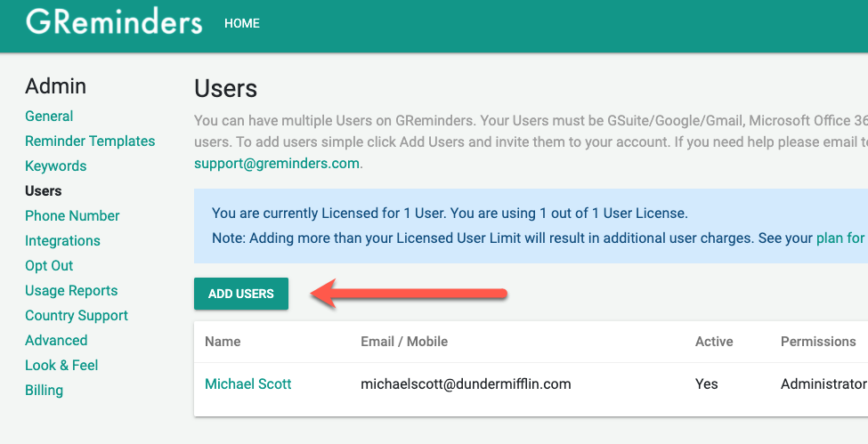
Task: Open Phone Number settings
Action: click(72, 216)
